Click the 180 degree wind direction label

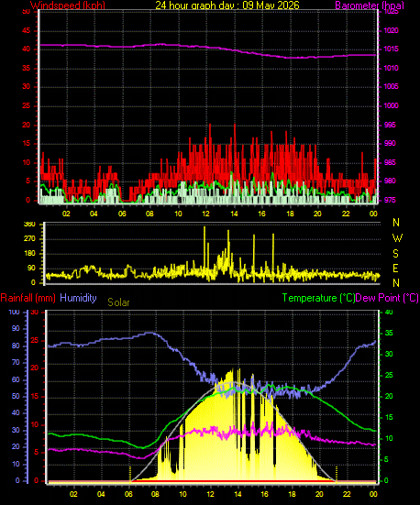[29, 254]
